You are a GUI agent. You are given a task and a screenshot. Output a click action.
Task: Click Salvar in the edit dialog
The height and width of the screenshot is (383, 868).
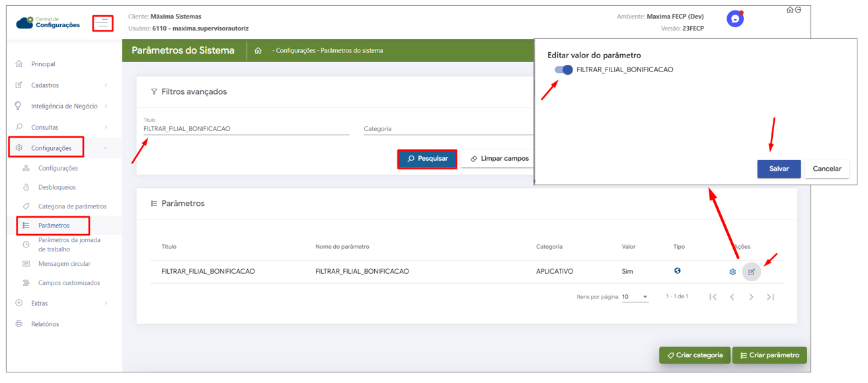(778, 169)
